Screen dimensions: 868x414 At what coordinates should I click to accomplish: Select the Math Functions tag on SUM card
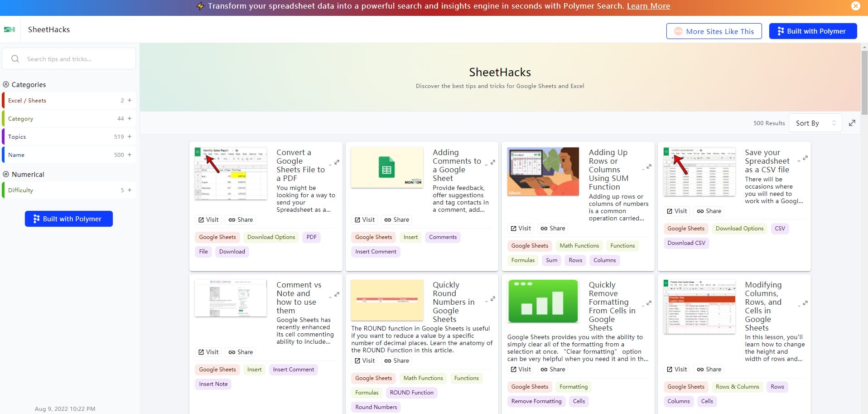click(x=579, y=246)
